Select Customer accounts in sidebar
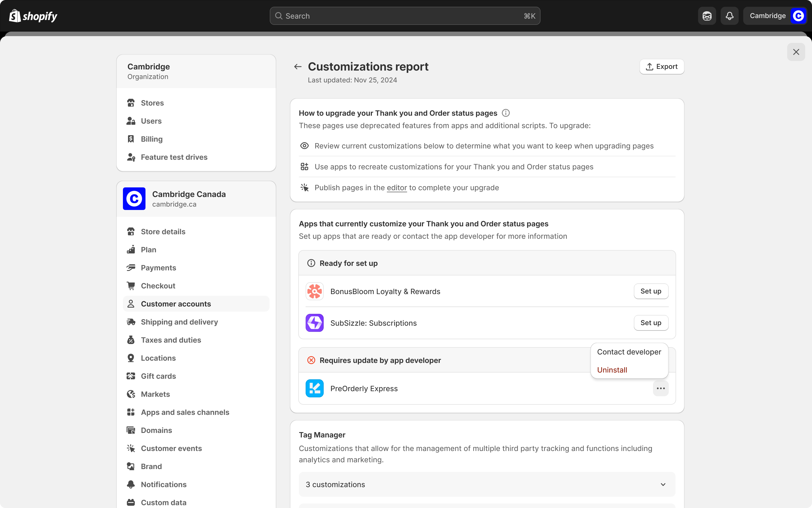The height and width of the screenshot is (508, 812). (x=196, y=304)
